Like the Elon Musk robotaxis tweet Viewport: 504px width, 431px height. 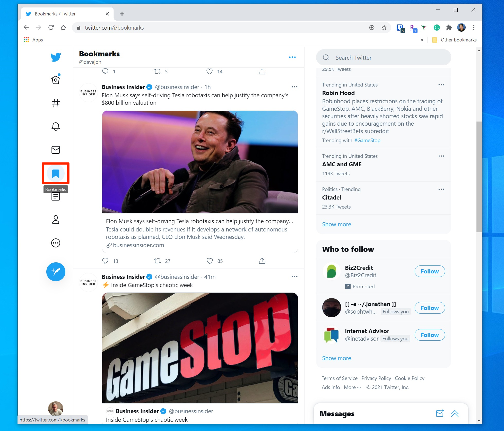(x=210, y=261)
